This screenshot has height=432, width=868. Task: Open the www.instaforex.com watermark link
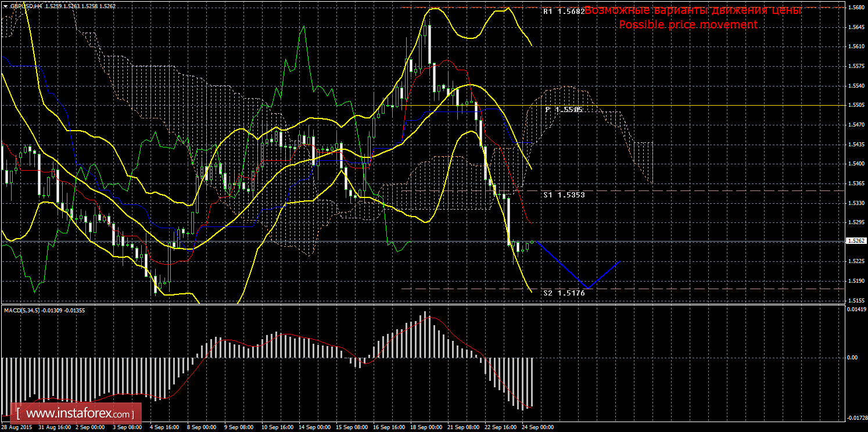point(77,414)
